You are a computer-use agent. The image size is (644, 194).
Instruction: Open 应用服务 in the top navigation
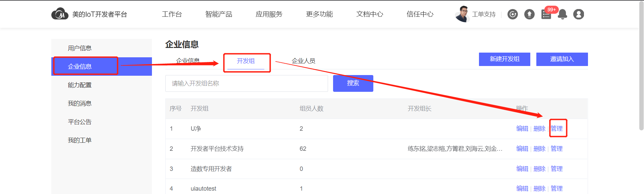269,14
